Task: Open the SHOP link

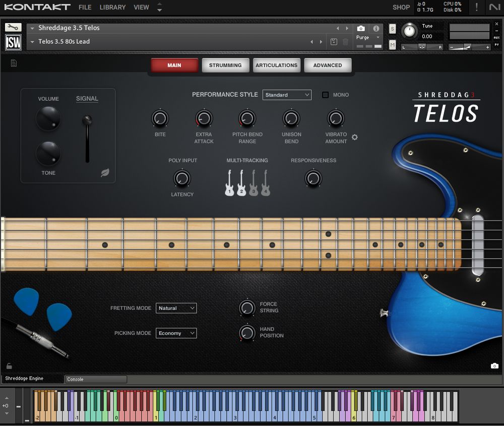Action: 401,7
